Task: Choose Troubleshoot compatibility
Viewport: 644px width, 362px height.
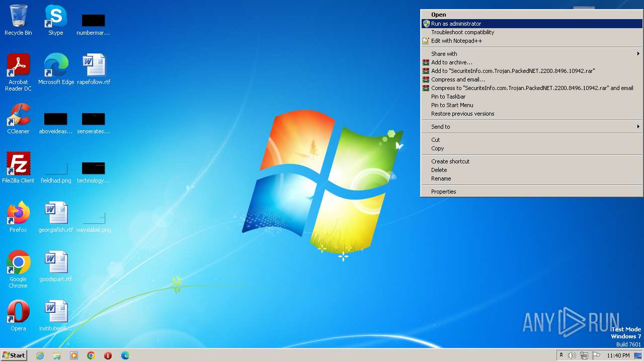Action: click(x=531, y=32)
